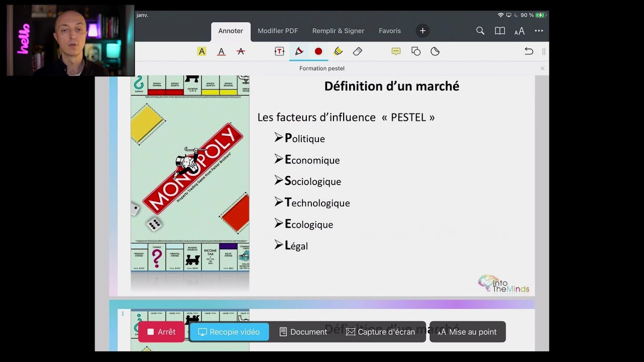Switch to the Favoris tab
Viewport: 644px width, 362px height.
point(390,31)
